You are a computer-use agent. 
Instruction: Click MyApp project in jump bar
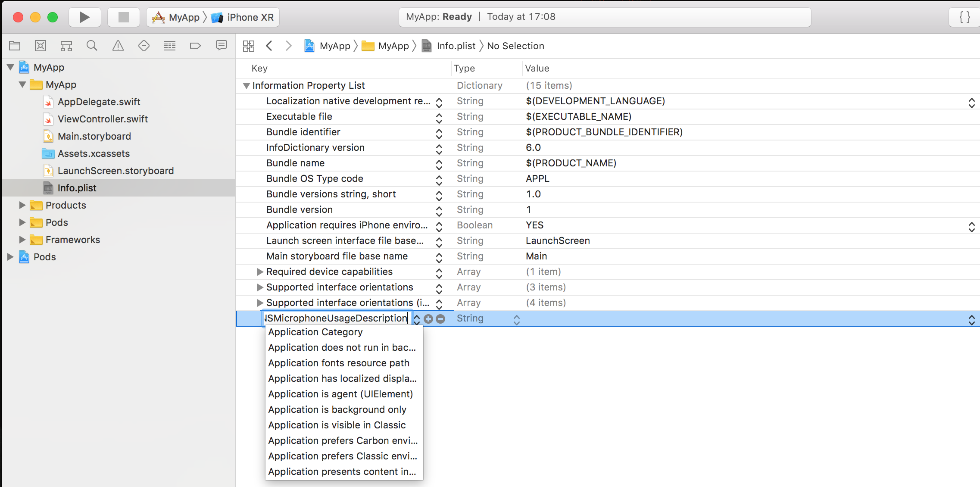pyautogui.click(x=328, y=46)
